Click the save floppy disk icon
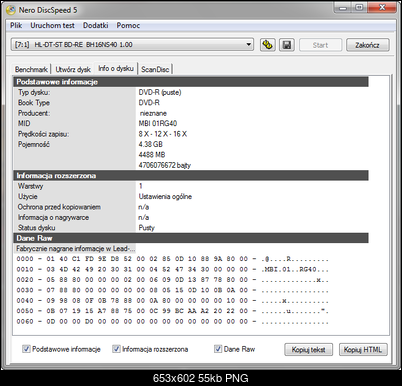402x386 pixels. (x=287, y=45)
